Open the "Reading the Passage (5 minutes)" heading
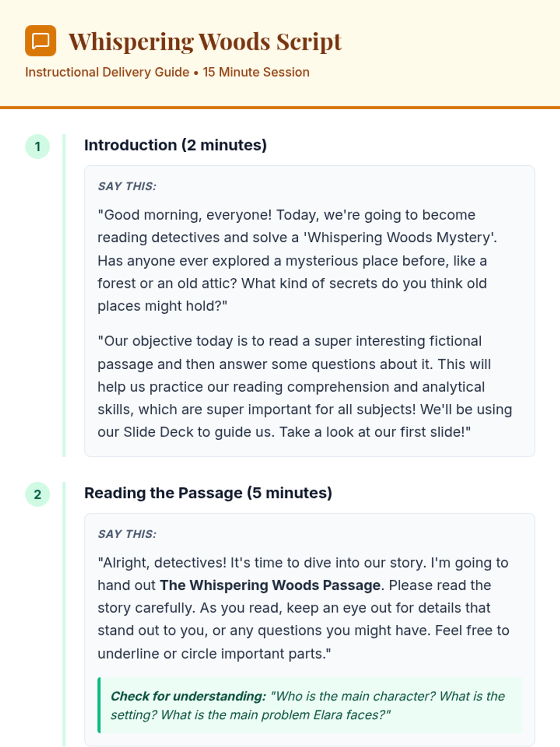 point(208,493)
